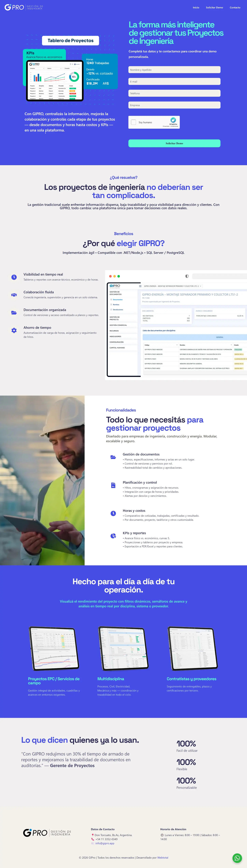Click the Multidisciplina tablet image

[x=123, y=648]
